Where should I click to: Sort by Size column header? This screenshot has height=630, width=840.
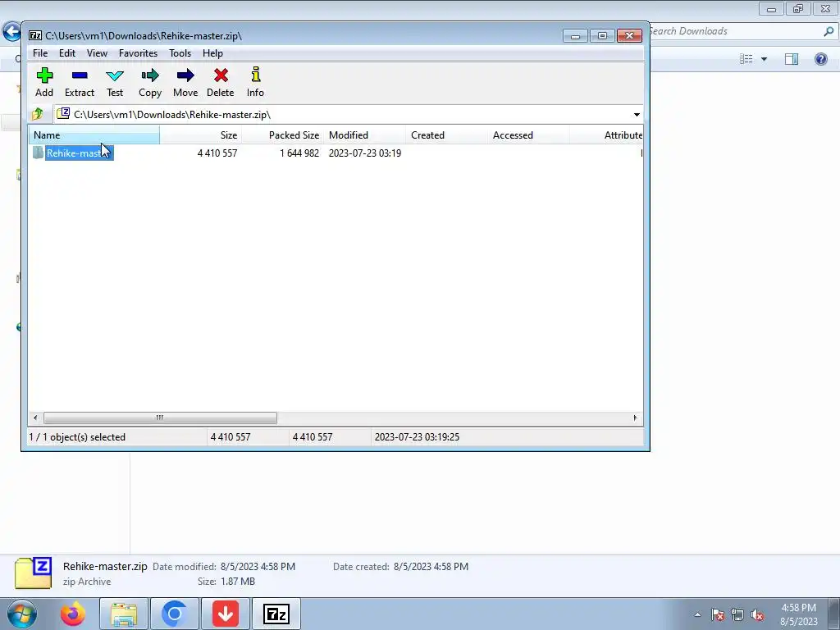[x=200, y=135]
